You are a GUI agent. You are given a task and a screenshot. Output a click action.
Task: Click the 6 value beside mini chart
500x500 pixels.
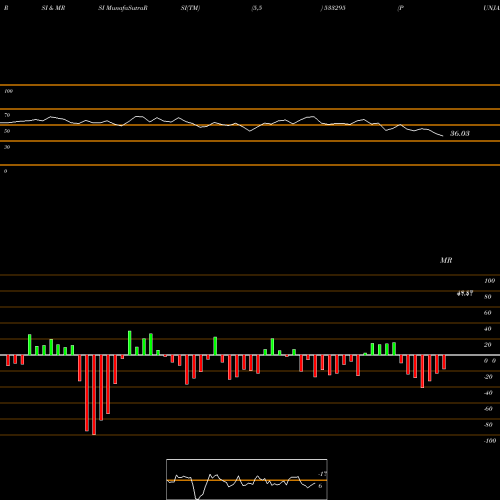point(320,486)
